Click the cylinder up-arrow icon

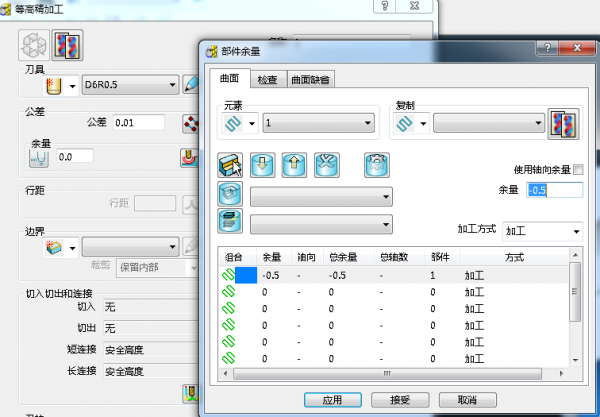pos(294,165)
